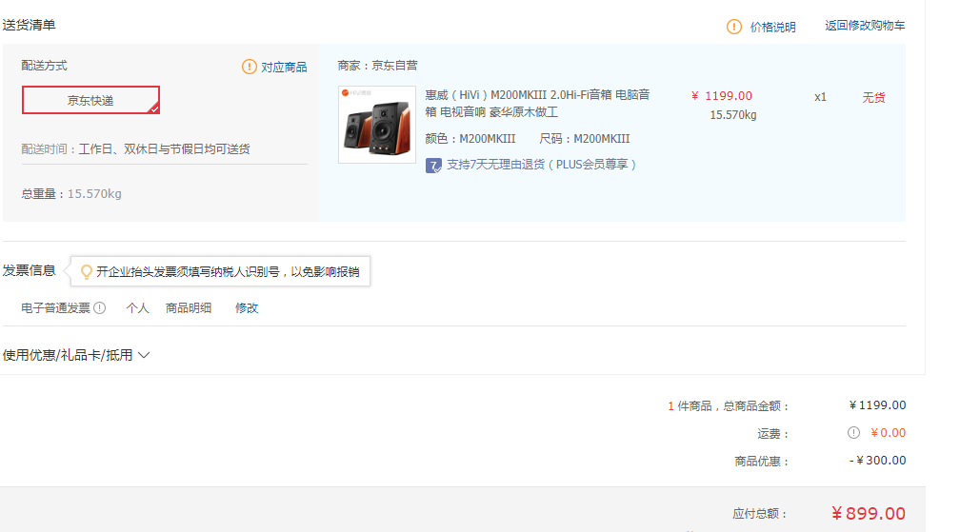
Task: Click 修改 to edit invoice
Action: point(247,307)
